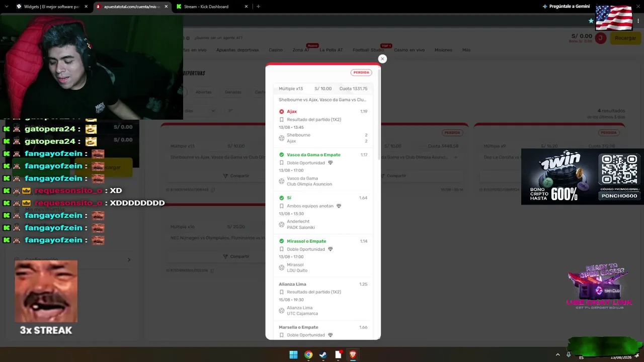Click the Alianza Lima selection title
The image size is (644, 362).
pyautogui.click(x=292, y=284)
